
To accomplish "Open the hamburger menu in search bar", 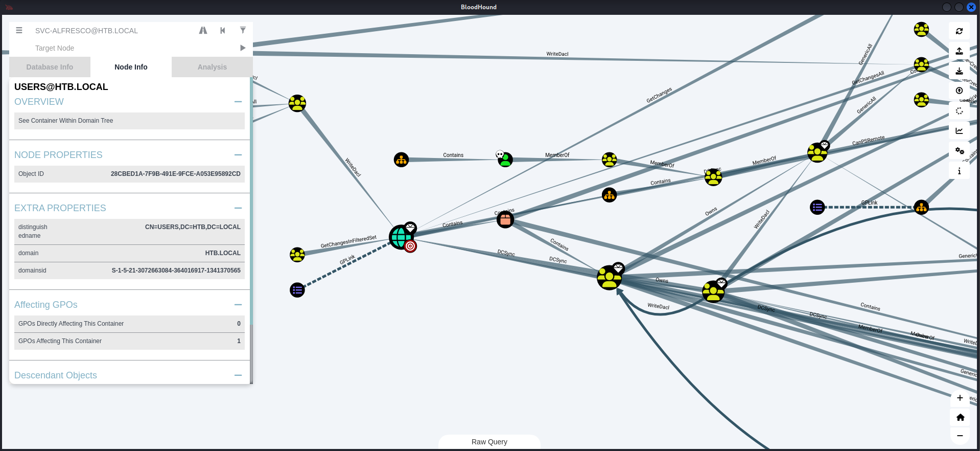I will click(19, 30).
